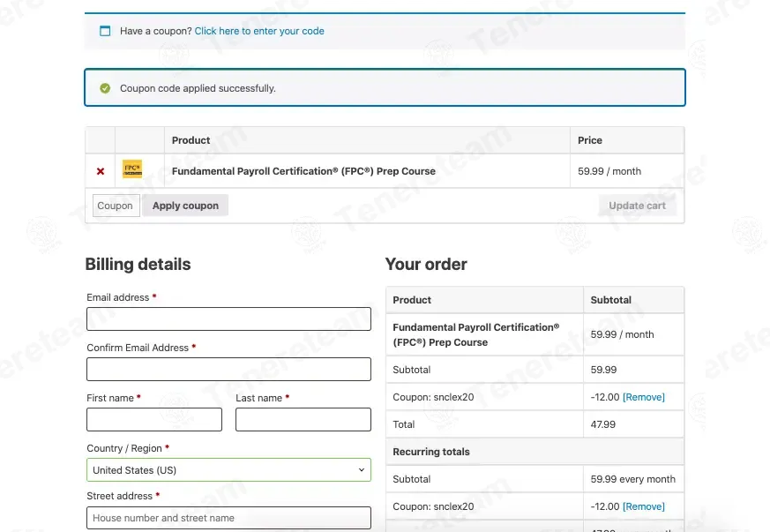
Task: Click the Recurring totals heading
Action: [x=431, y=452]
